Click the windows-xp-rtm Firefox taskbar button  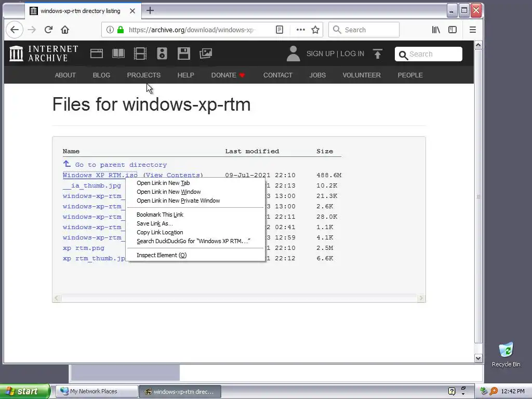(x=180, y=391)
